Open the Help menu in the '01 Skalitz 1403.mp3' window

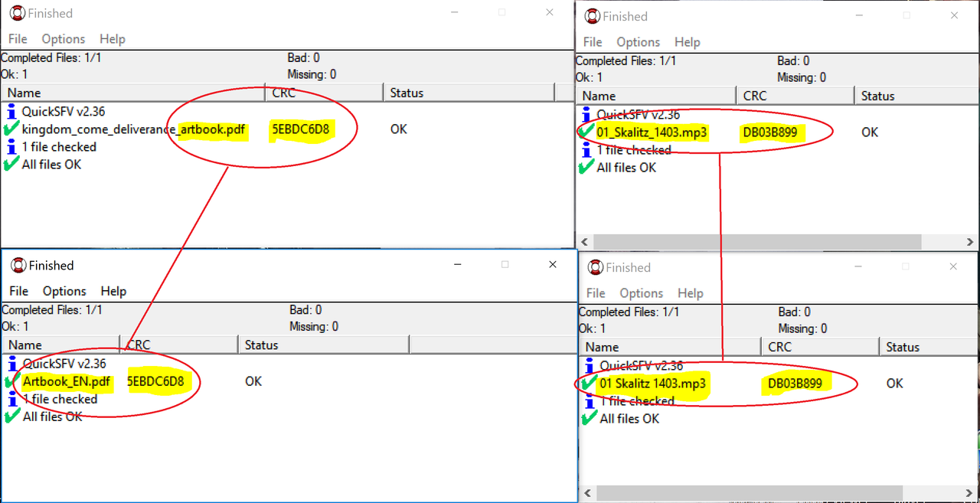tap(691, 293)
